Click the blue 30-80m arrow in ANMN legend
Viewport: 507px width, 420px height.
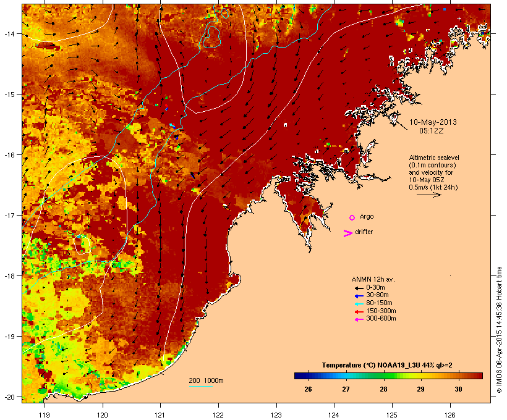tap(359, 296)
